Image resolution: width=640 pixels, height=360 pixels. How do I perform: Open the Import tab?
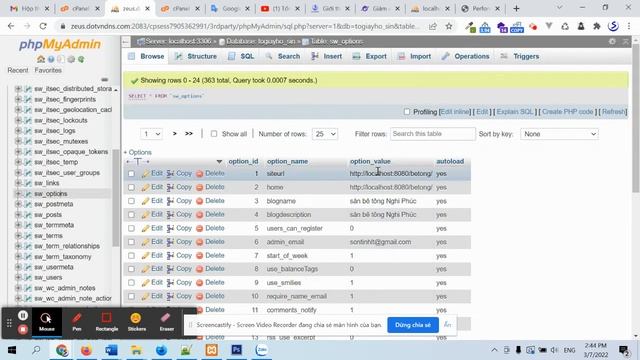click(414, 56)
